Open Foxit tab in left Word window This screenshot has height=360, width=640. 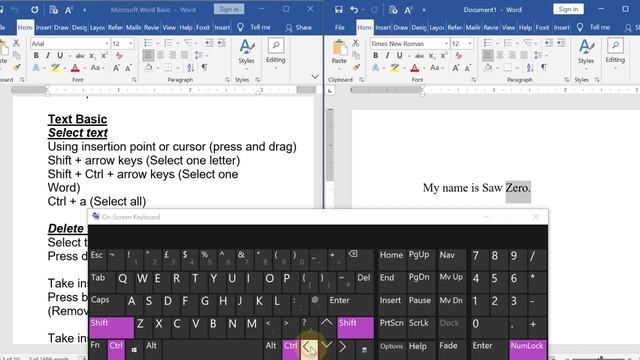[x=203, y=28]
